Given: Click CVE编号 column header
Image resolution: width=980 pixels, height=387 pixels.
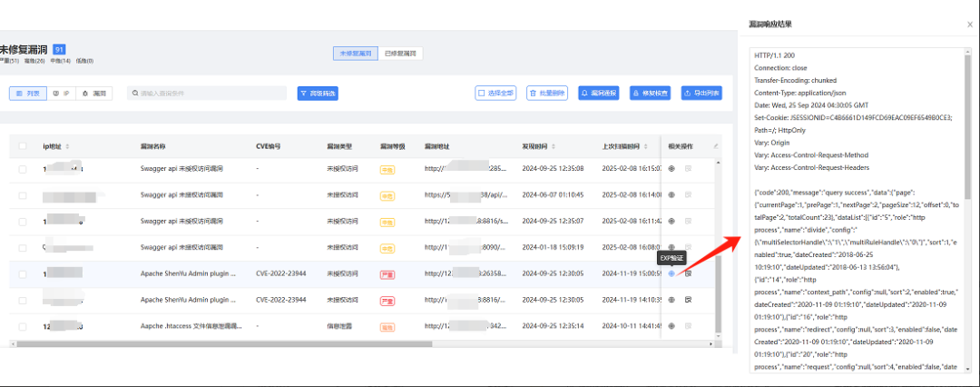Looking at the screenshot, I should pyautogui.click(x=268, y=146).
